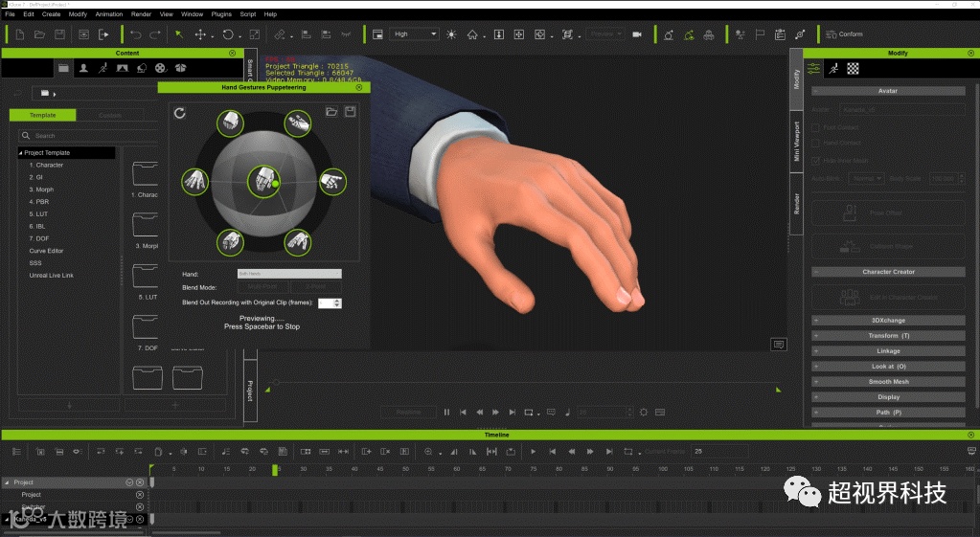Close the Hand Gestures Puppeteering panel
This screenshot has width=980, height=537.
359,88
